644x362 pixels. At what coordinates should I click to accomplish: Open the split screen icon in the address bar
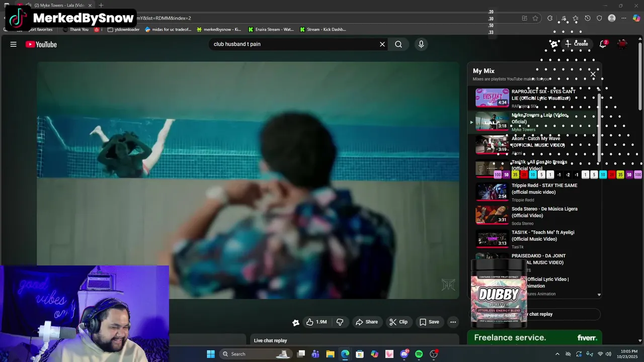click(x=524, y=18)
